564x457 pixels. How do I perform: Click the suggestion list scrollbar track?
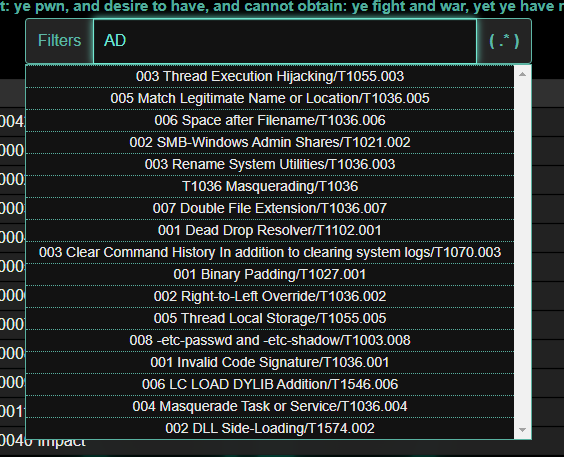click(523, 252)
